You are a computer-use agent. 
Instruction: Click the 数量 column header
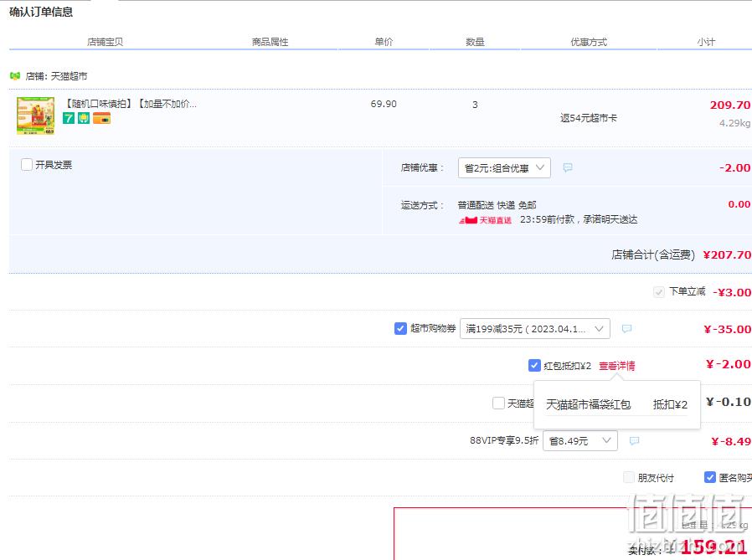475,42
